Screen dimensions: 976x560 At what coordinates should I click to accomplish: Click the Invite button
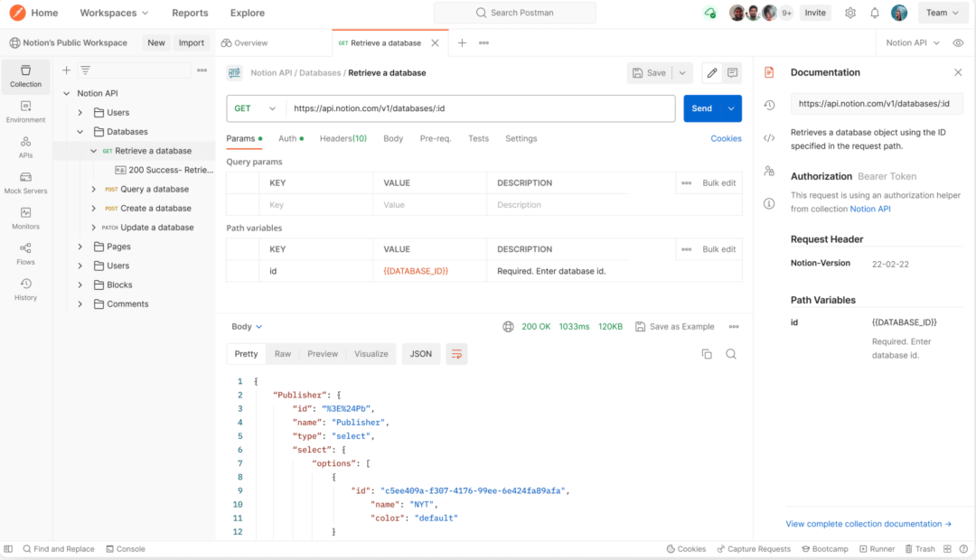[815, 13]
